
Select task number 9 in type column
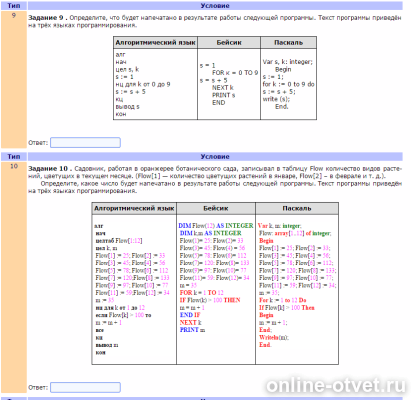[14, 15]
